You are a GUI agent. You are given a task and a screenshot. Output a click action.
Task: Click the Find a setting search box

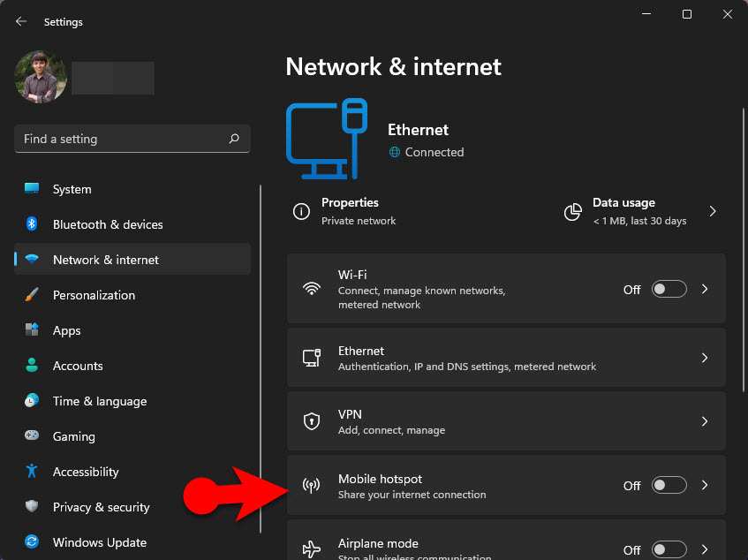(132, 139)
